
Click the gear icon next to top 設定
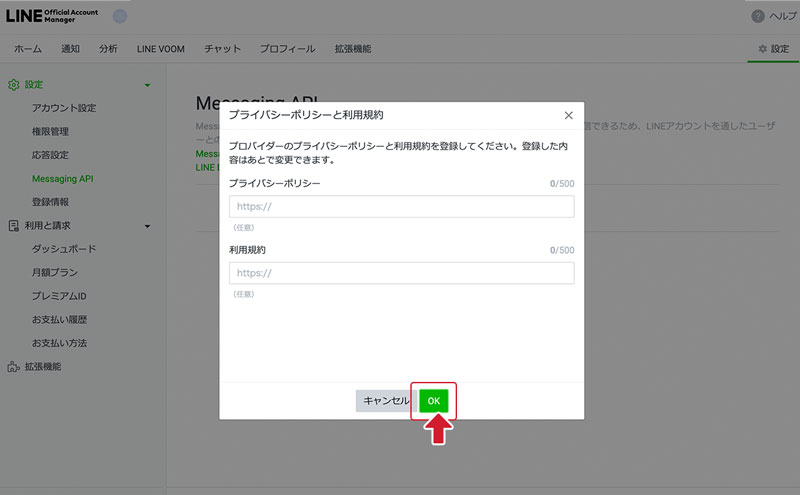click(x=763, y=49)
